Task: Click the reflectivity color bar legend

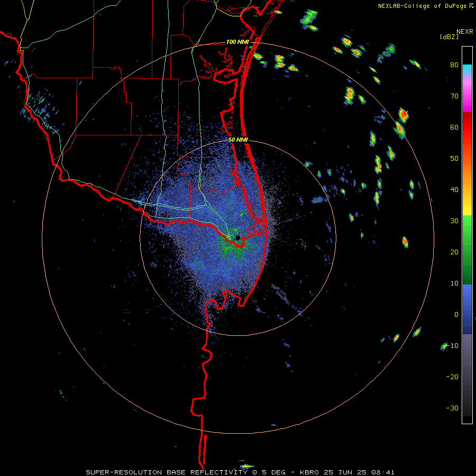Action: [x=467, y=235]
